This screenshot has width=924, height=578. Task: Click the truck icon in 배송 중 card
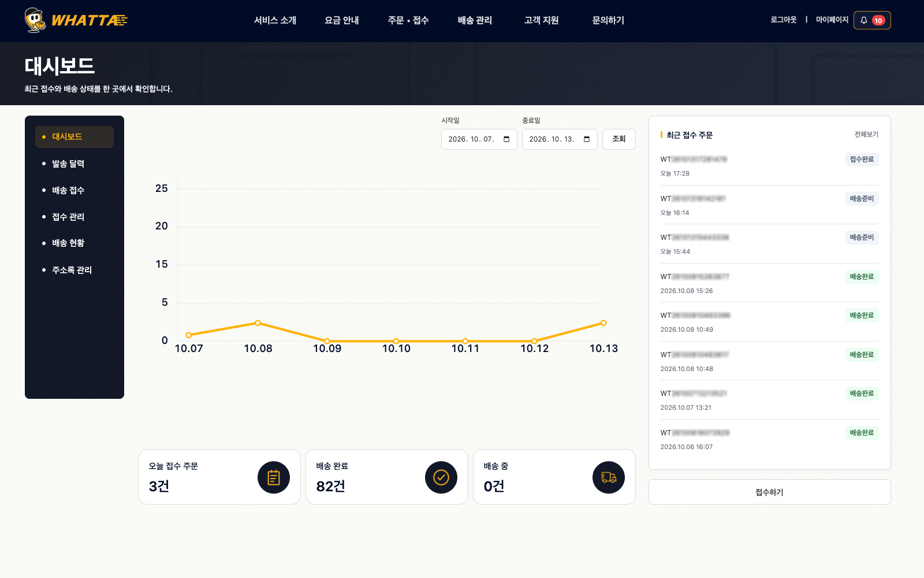[609, 477]
